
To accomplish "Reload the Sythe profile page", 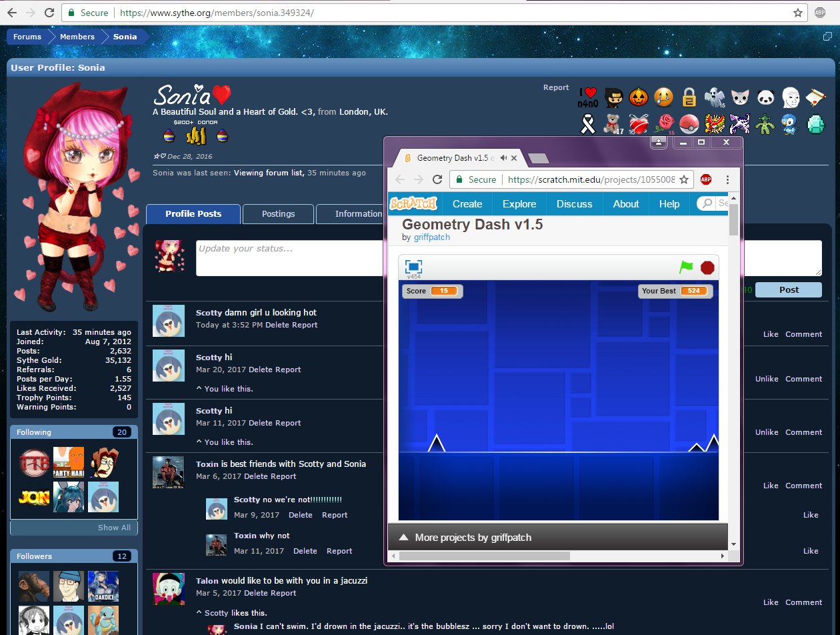I will pos(49,13).
